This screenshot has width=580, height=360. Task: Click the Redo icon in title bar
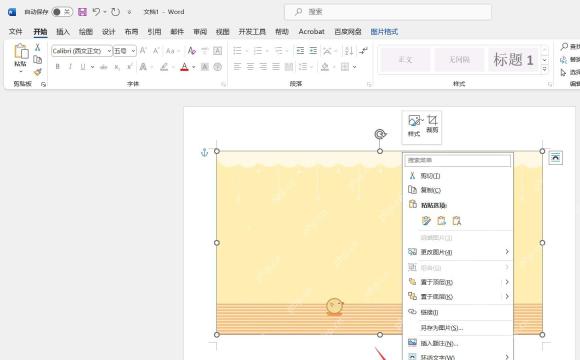(115, 12)
